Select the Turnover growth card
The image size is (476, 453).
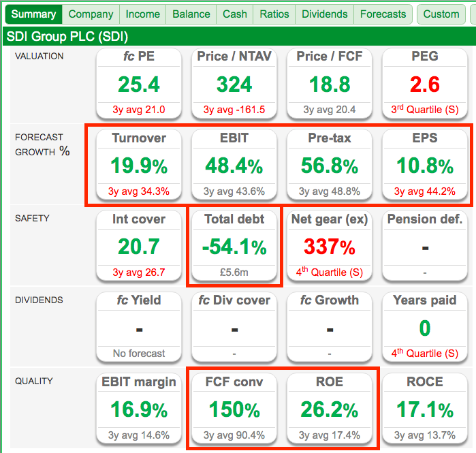click(x=139, y=165)
